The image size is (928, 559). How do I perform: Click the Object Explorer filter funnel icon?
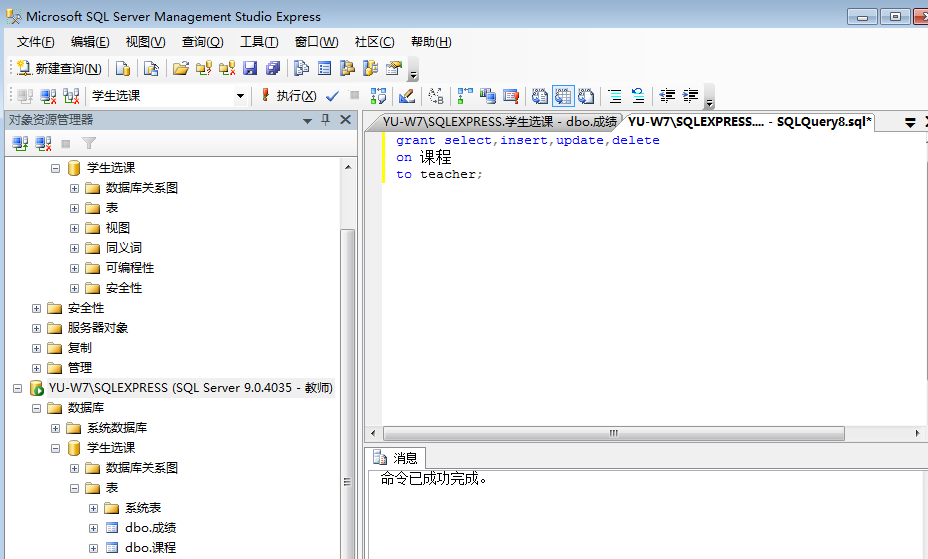tap(89, 143)
